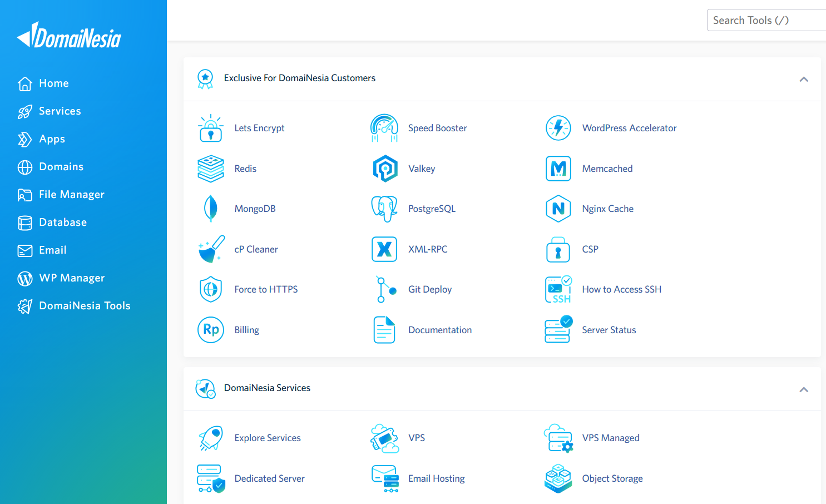This screenshot has width=826, height=504.
Task: Open the Nginx Cache N icon
Action: 558,209
